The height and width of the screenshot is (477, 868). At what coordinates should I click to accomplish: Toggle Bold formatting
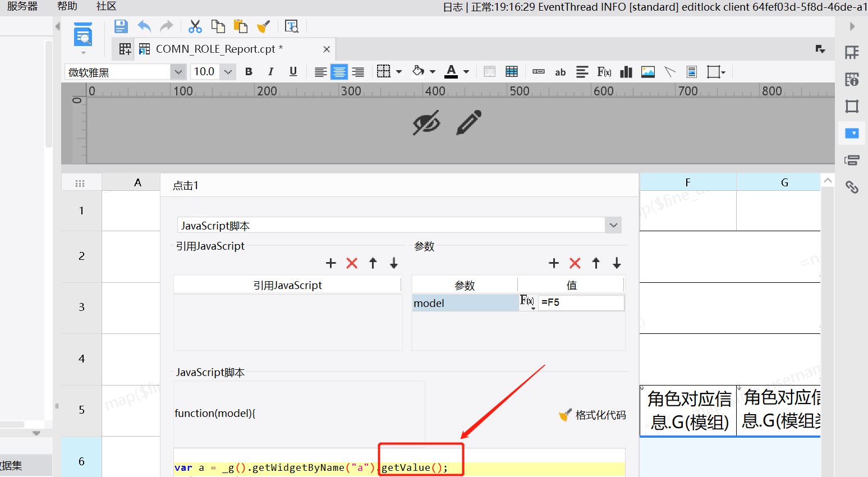[x=249, y=72]
